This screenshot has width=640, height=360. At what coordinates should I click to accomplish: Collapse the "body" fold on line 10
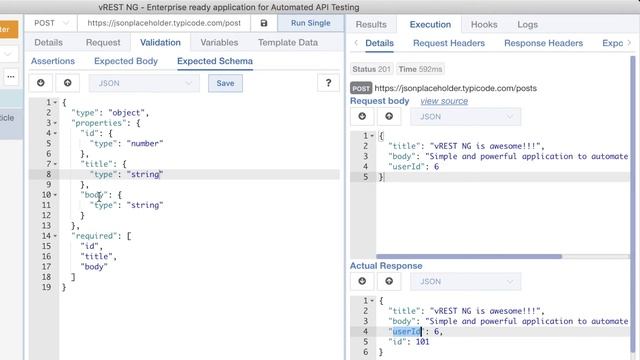coord(55,195)
